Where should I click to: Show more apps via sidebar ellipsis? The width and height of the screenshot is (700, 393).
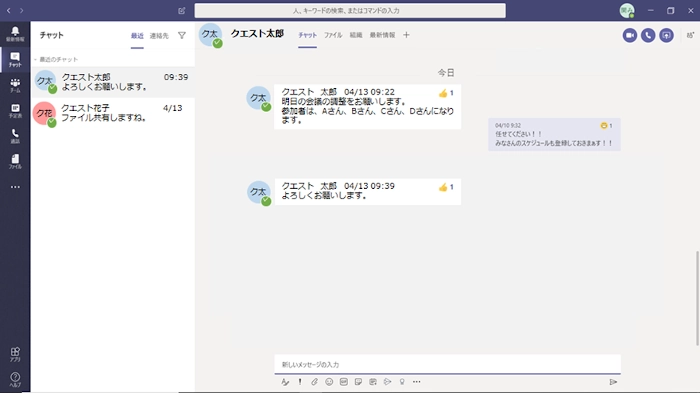(x=15, y=187)
